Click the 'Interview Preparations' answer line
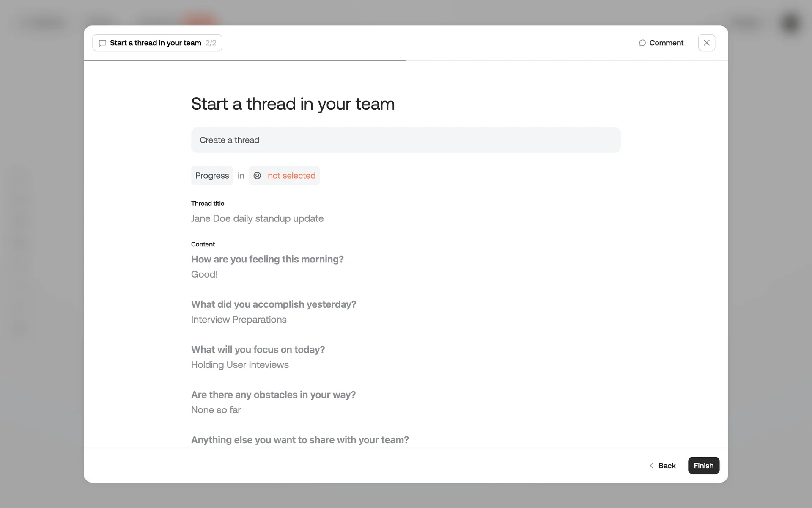The height and width of the screenshot is (508, 812). [x=239, y=320]
